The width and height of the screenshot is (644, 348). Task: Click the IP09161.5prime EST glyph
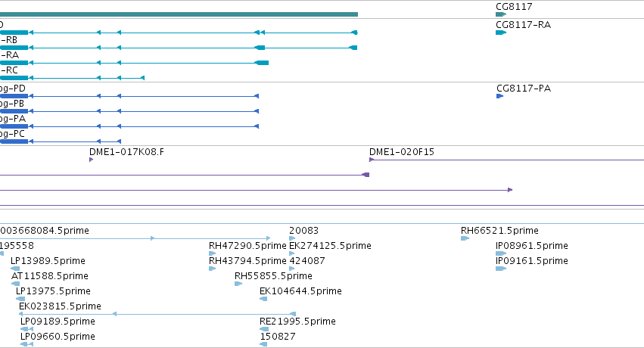point(501,269)
